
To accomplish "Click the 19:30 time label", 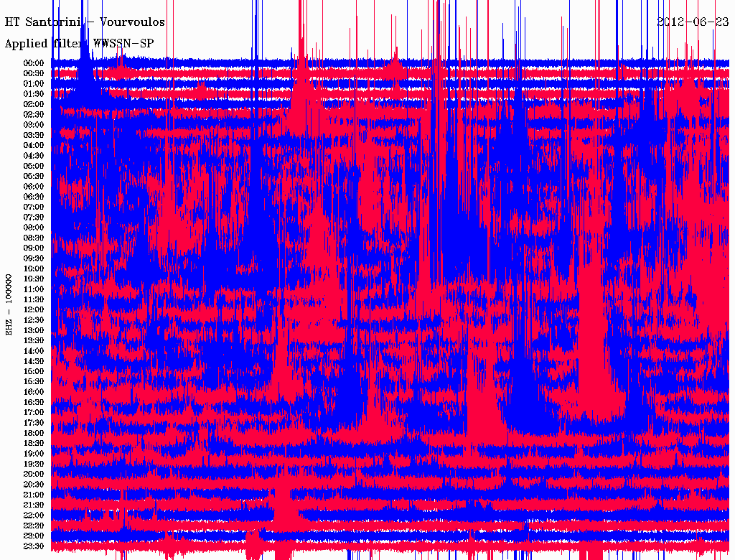I will [x=34, y=464].
